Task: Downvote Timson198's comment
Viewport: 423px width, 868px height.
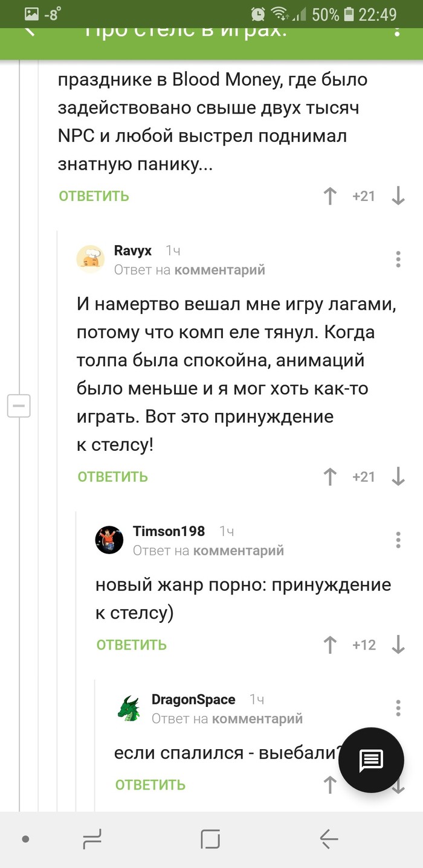Action: (x=398, y=645)
